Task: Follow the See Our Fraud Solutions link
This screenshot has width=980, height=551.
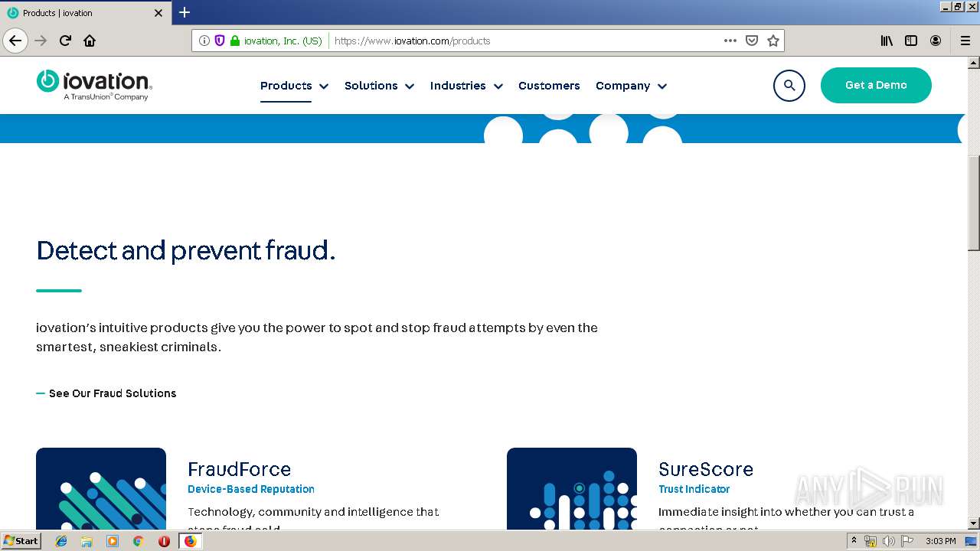Action: click(113, 393)
